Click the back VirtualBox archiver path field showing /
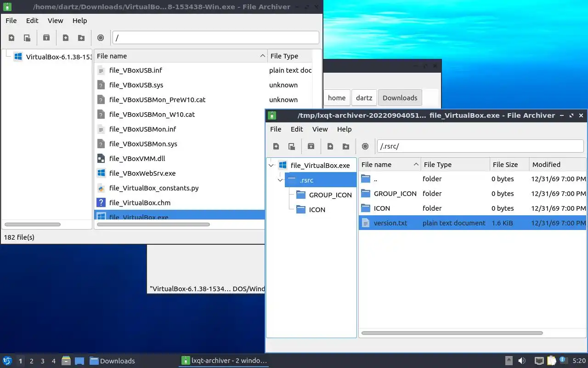588x368 pixels. (x=215, y=37)
